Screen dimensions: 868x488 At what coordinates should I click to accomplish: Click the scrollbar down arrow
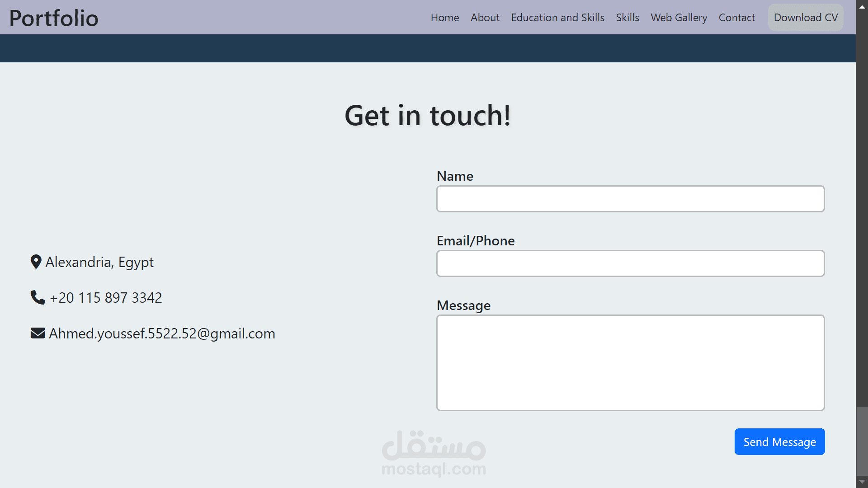tap(862, 482)
